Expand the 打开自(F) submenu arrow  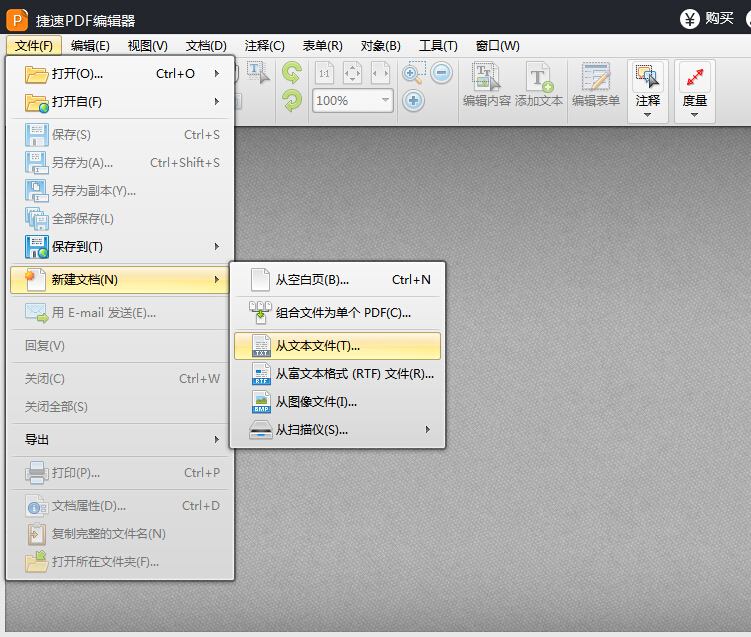tap(217, 102)
